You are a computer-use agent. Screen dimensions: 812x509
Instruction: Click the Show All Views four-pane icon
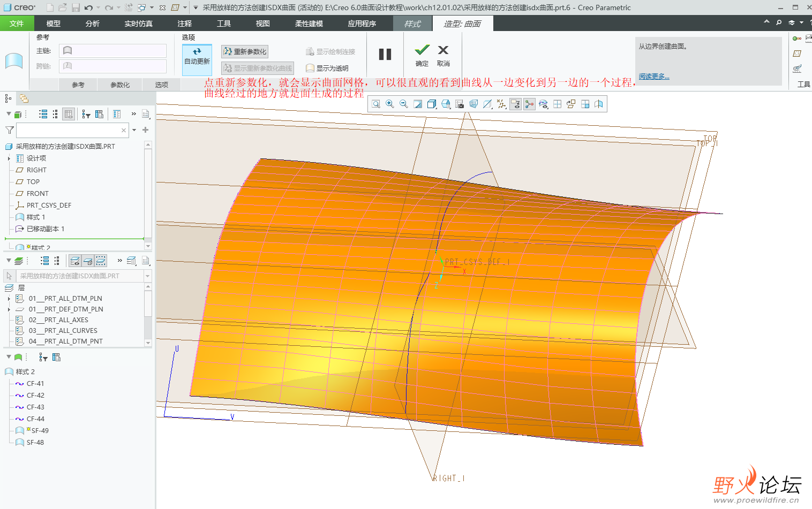coord(557,104)
